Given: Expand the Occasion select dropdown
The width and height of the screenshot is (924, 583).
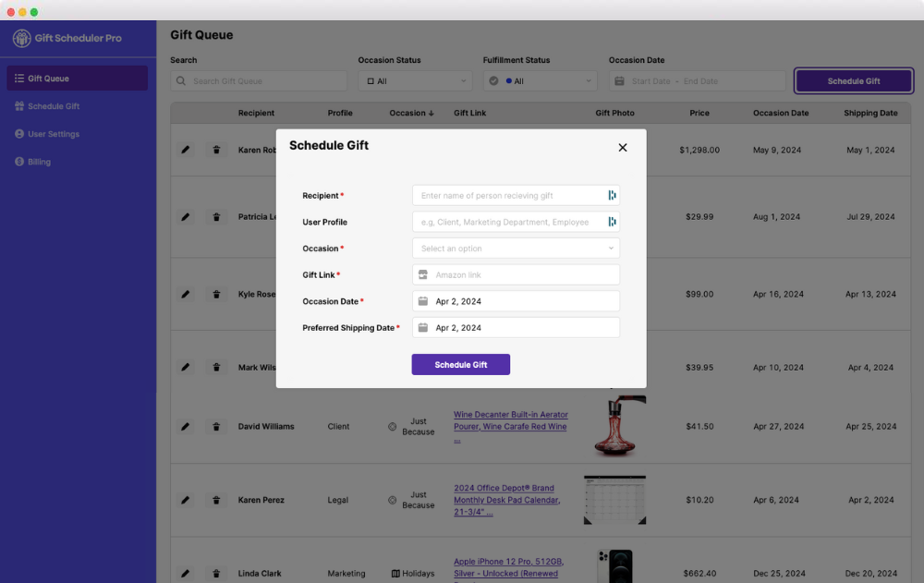Looking at the screenshot, I should [516, 249].
